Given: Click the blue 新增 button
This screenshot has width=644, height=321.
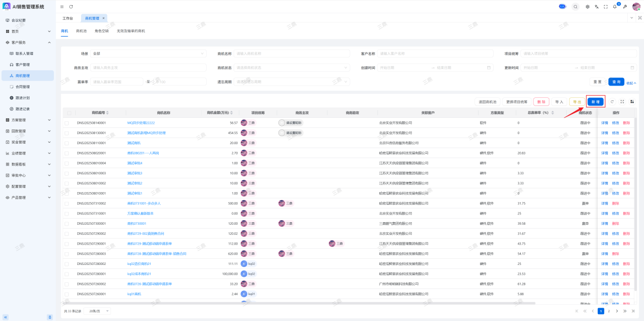Looking at the screenshot, I should click(595, 101).
